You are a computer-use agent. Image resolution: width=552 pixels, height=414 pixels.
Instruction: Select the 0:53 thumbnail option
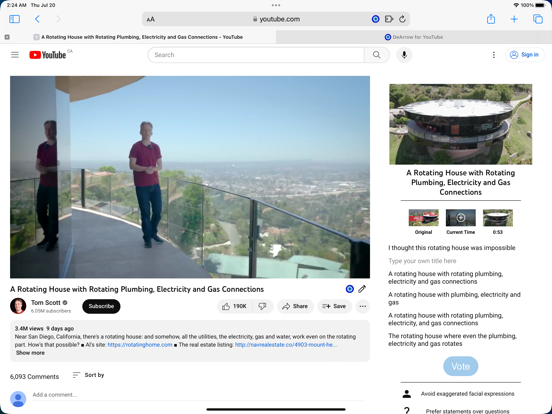click(x=498, y=222)
